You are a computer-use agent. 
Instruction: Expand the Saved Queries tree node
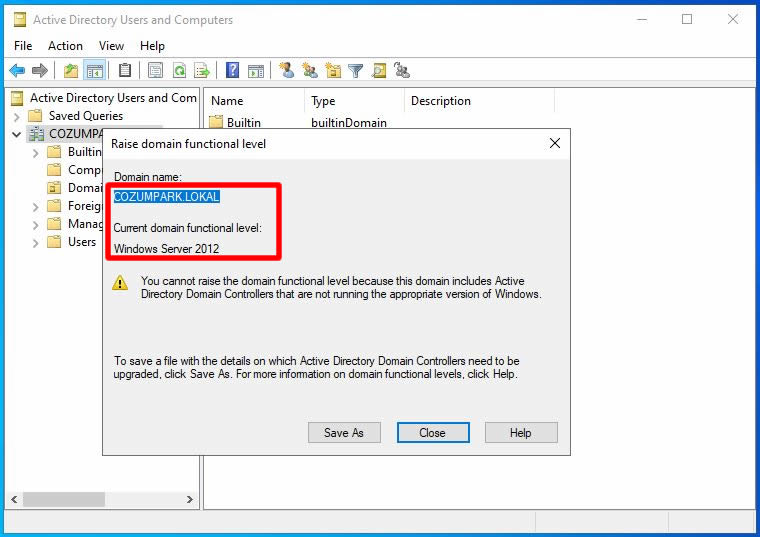pyautogui.click(x=17, y=116)
